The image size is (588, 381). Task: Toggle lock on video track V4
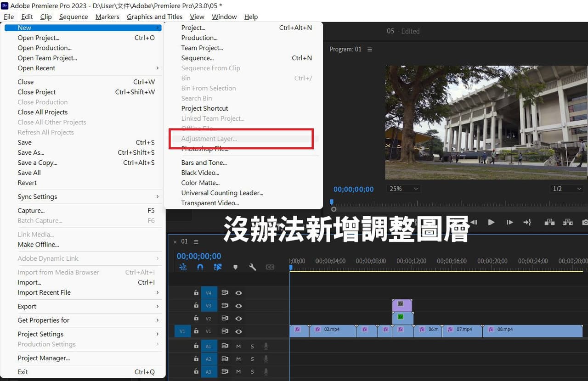196,292
